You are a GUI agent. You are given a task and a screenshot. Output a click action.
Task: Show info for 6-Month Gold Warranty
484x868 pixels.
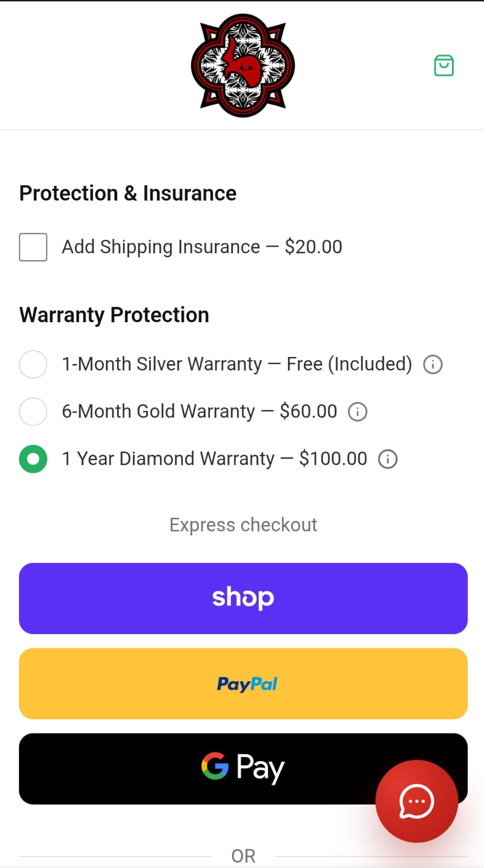pos(358,412)
